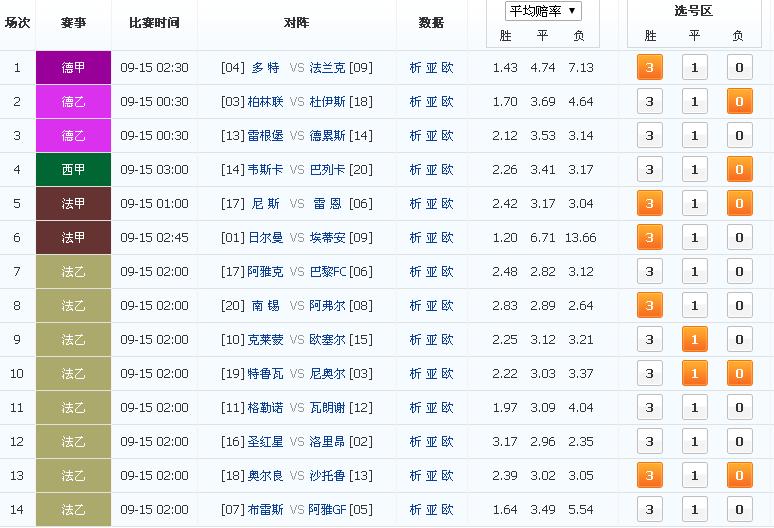Open the 平均赔率 odds type dropdown
The height and width of the screenshot is (528, 774).
click(543, 11)
